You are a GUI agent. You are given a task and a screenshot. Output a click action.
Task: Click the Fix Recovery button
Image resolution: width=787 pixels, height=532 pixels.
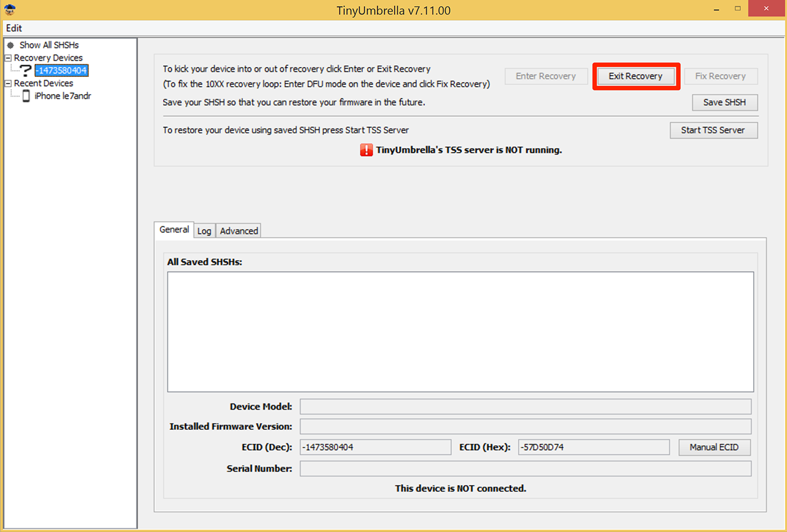721,76
